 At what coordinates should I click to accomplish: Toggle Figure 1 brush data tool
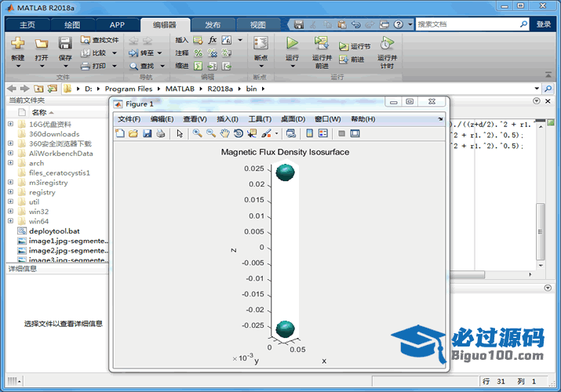tap(266, 133)
